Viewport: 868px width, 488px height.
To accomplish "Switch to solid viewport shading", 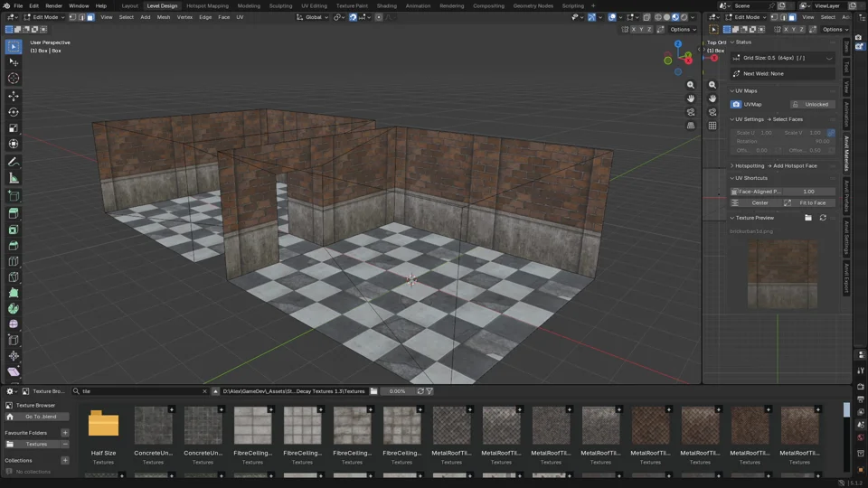I will point(667,17).
